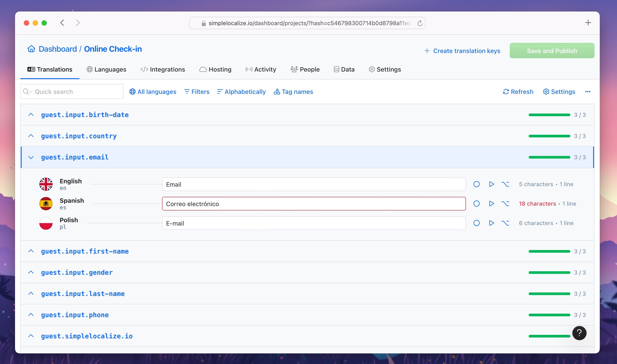Click the option-key icon in English row

505,184
